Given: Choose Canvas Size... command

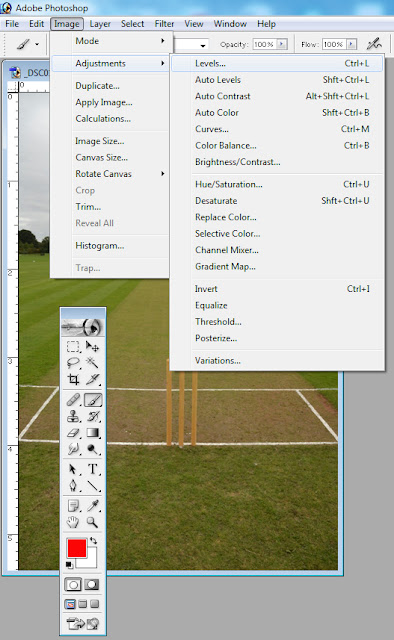Looking at the screenshot, I should click(x=110, y=158).
